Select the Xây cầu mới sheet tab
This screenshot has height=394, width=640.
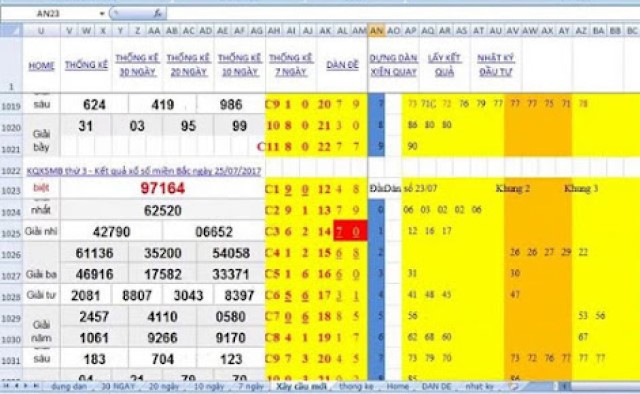point(301,386)
